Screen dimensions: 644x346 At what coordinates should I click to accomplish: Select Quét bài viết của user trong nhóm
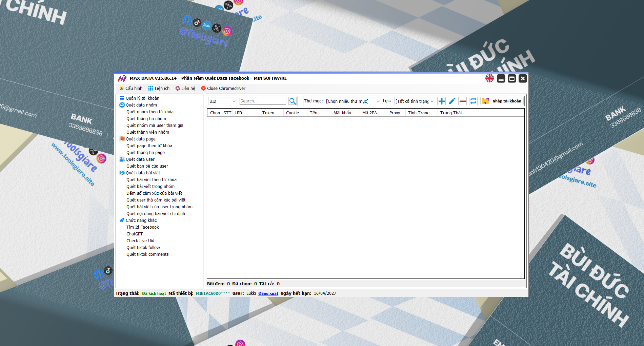(x=159, y=207)
